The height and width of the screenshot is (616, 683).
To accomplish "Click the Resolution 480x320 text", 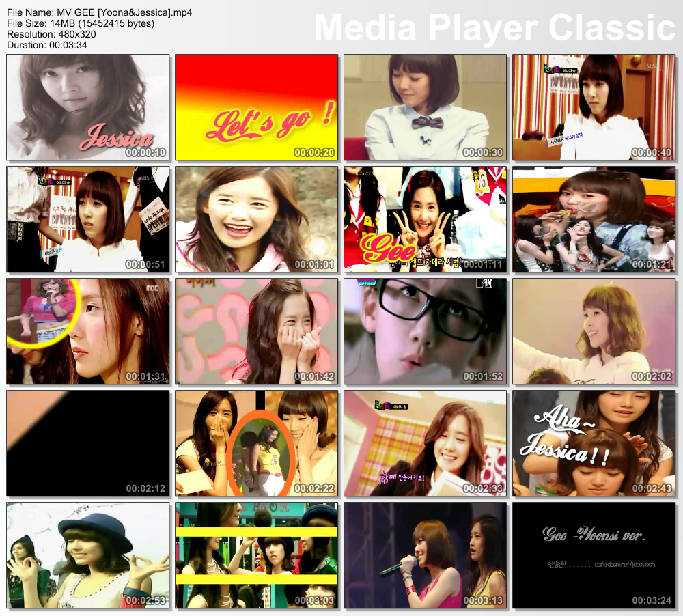I will click(51, 34).
